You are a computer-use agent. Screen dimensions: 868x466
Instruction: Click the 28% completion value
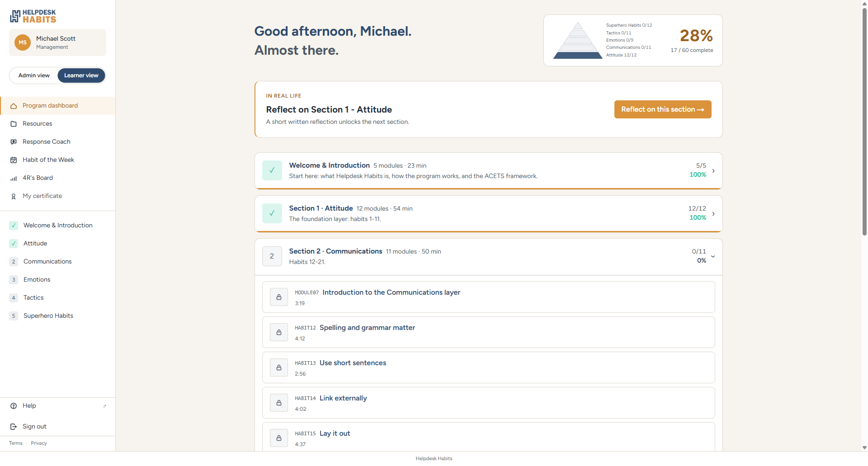pyautogui.click(x=696, y=35)
